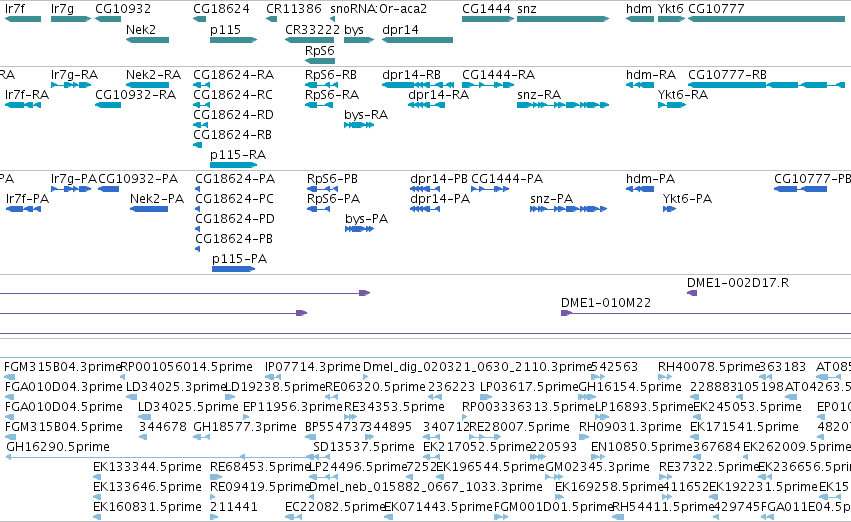This screenshot has height=522, width=851.
Task: Select the CG18624-RB transcript label
Action: [233, 135]
